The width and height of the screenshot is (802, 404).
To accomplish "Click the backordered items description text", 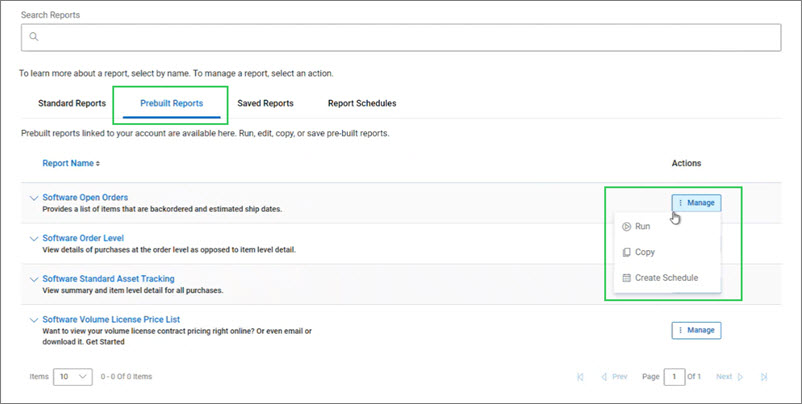I will pyautogui.click(x=162, y=209).
